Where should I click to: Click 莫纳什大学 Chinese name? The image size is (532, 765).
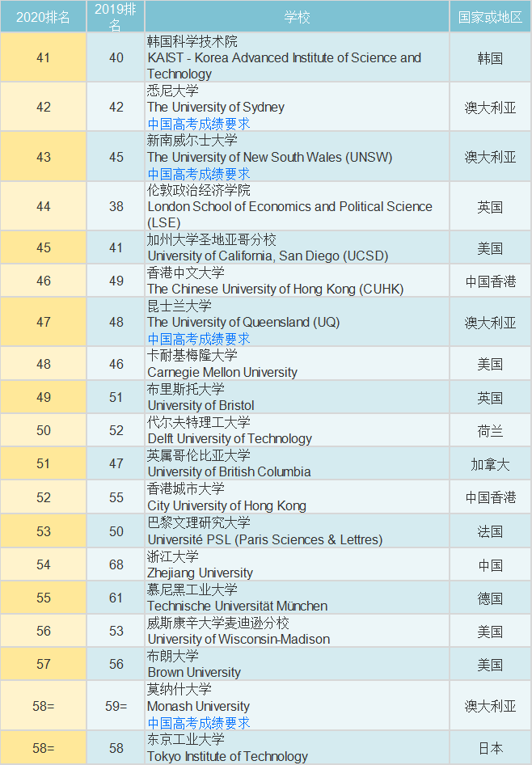click(179, 689)
